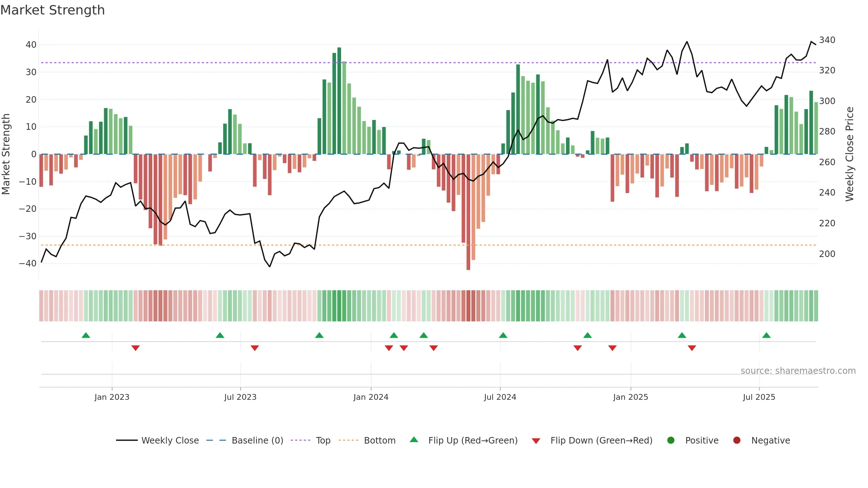868x488 pixels.
Task: Toggle the Positive legend entry
Action: [693, 440]
